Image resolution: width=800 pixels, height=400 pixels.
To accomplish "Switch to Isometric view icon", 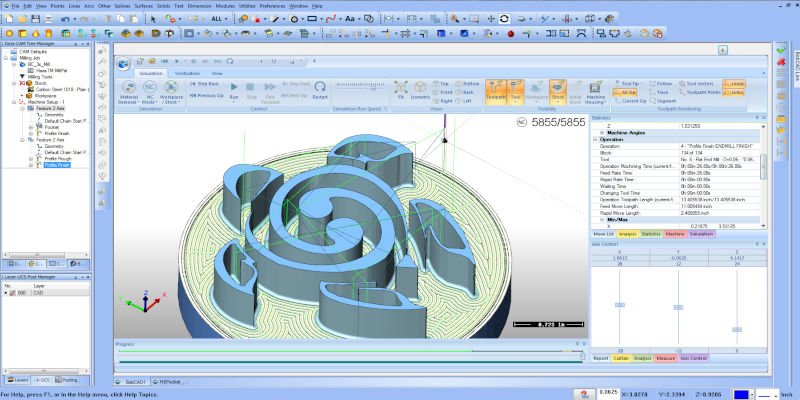I will (420, 90).
